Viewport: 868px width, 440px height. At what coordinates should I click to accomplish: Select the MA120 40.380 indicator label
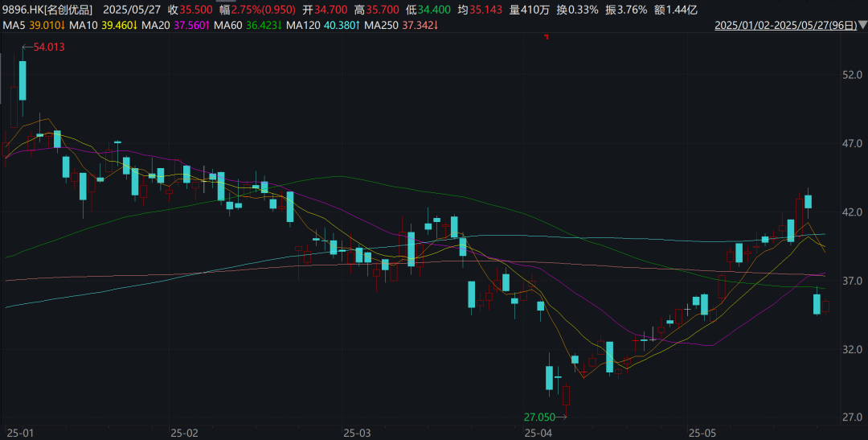[325, 25]
